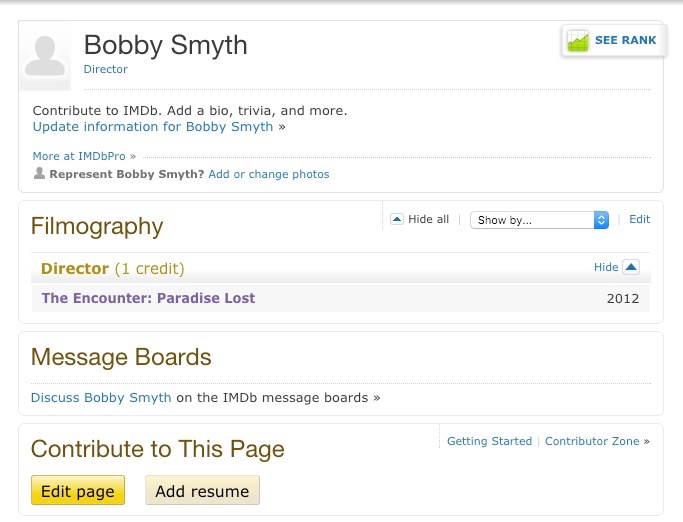Open the 'Show by...' dropdown

(539, 220)
